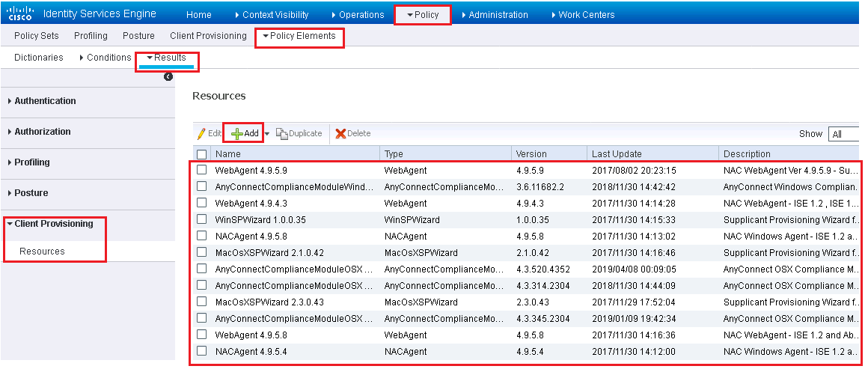This screenshot has width=868, height=375.
Task: Open the Policy Elements dropdown tab
Action: click(x=299, y=36)
